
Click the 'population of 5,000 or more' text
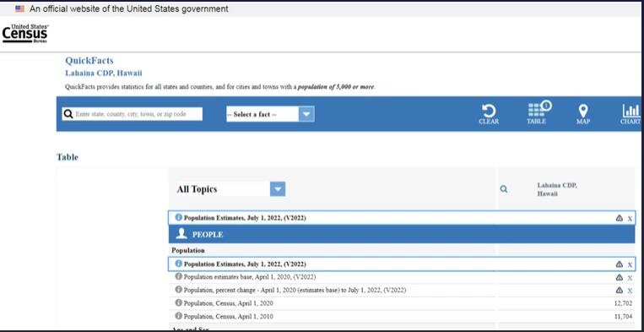[336, 87]
